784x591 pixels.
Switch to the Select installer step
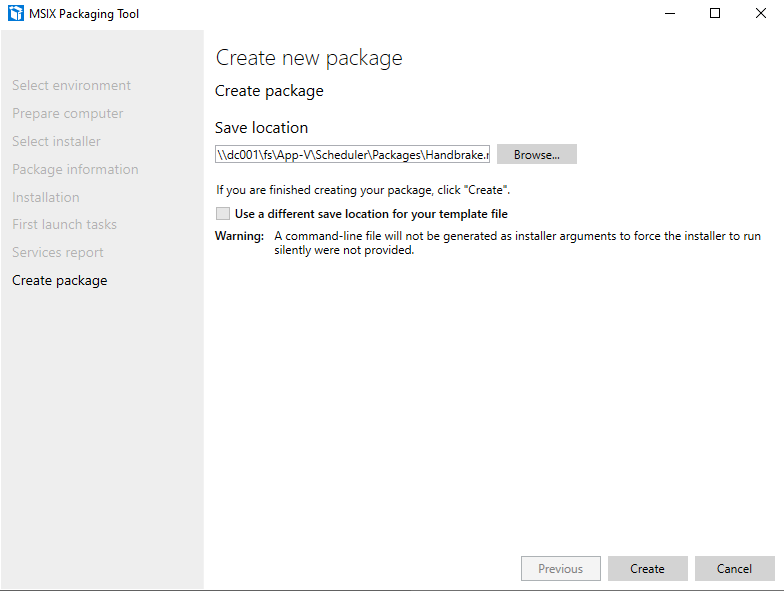56,142
